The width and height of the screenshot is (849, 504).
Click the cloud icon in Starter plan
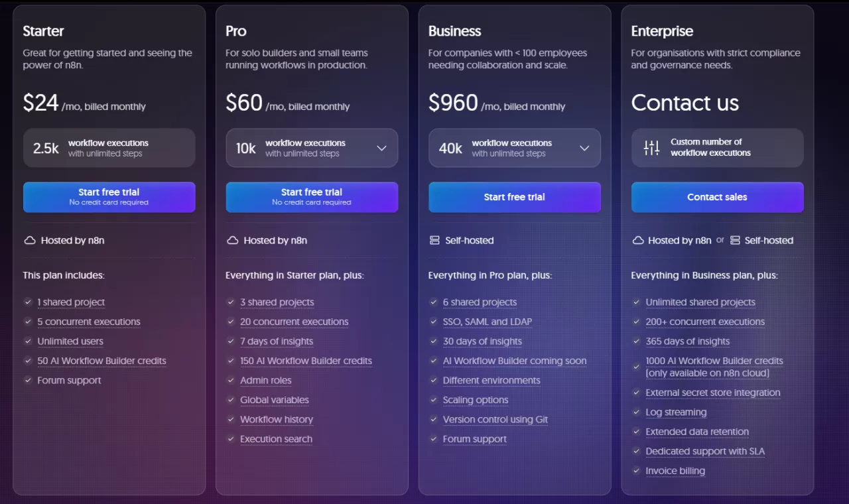(x=29, y=241)
